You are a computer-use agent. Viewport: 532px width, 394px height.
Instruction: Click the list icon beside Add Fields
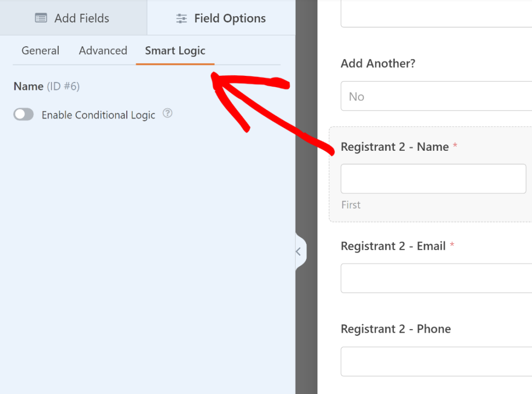41,17
